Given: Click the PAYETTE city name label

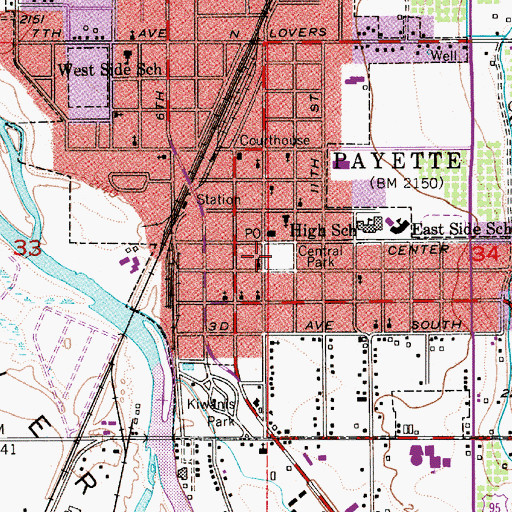Looking at the screenshot, I should (x=398, y=161).
